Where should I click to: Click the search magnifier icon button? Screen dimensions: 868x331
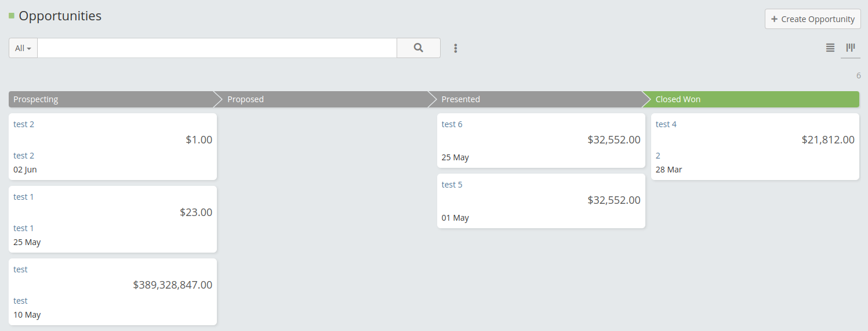418,48
